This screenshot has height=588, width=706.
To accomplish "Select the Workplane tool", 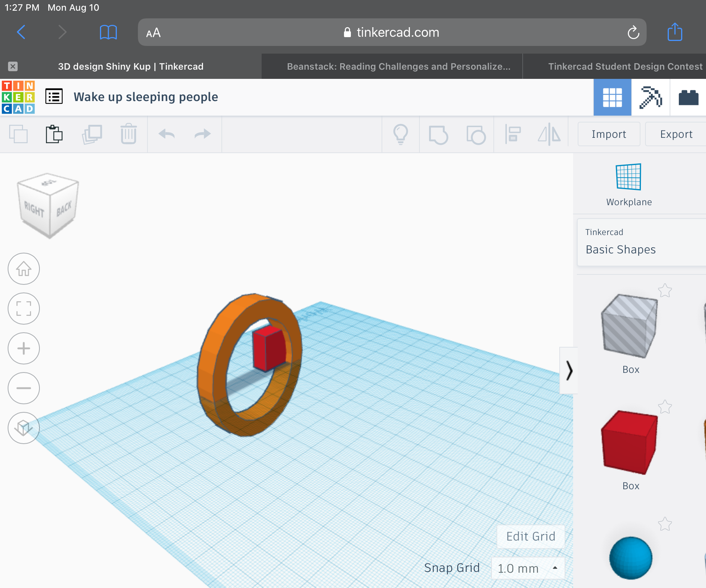I will tap(629, 185).
